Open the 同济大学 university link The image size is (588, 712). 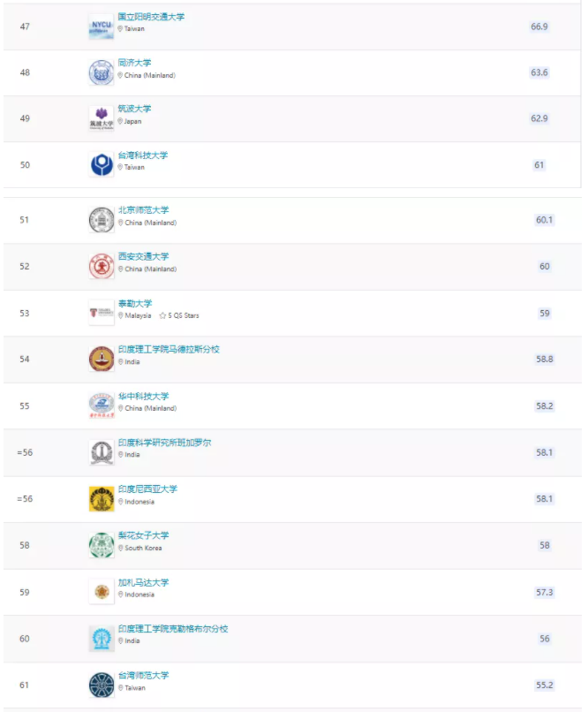pos(134,63)
